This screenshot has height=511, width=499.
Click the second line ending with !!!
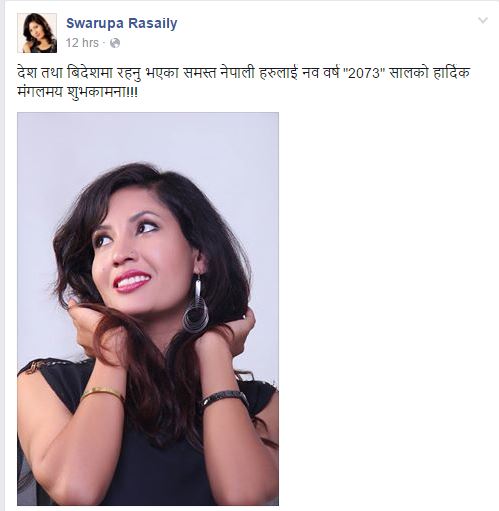coord(77,92)
